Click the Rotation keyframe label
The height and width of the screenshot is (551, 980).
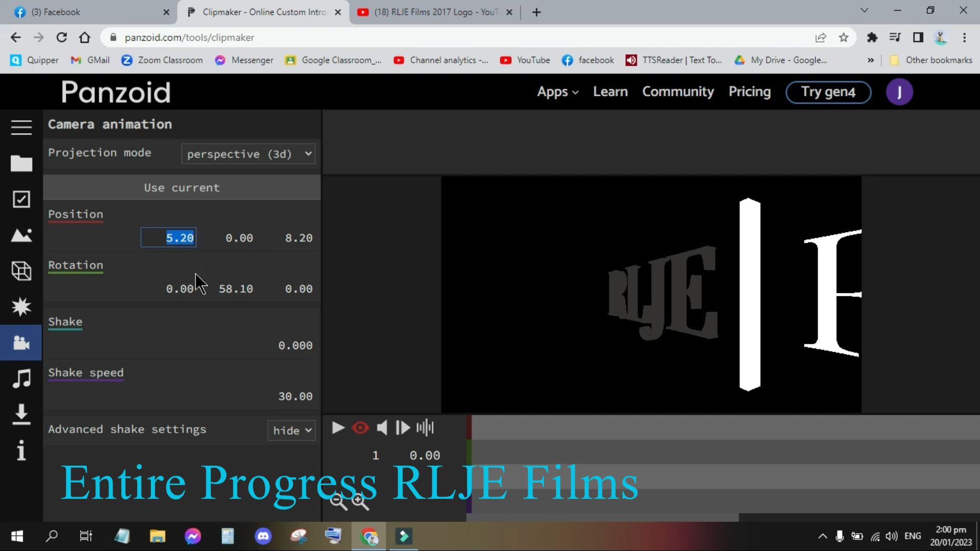(x=76, y=265)
